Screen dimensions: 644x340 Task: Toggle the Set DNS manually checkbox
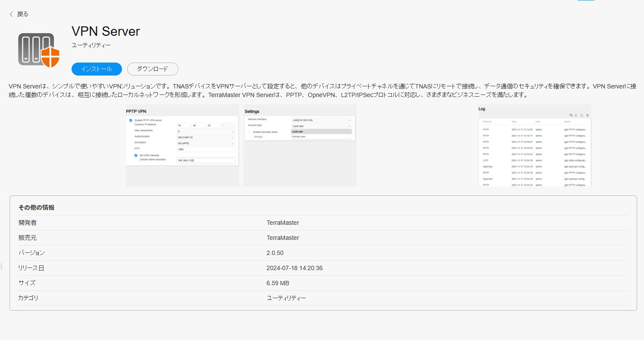coord(136,155)
